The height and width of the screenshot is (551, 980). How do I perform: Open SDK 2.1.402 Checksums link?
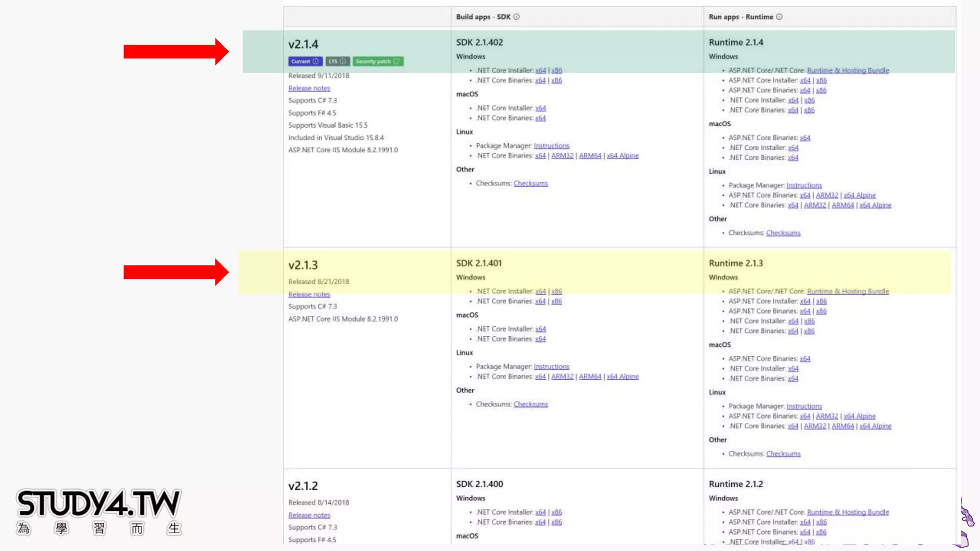(530, 184)
